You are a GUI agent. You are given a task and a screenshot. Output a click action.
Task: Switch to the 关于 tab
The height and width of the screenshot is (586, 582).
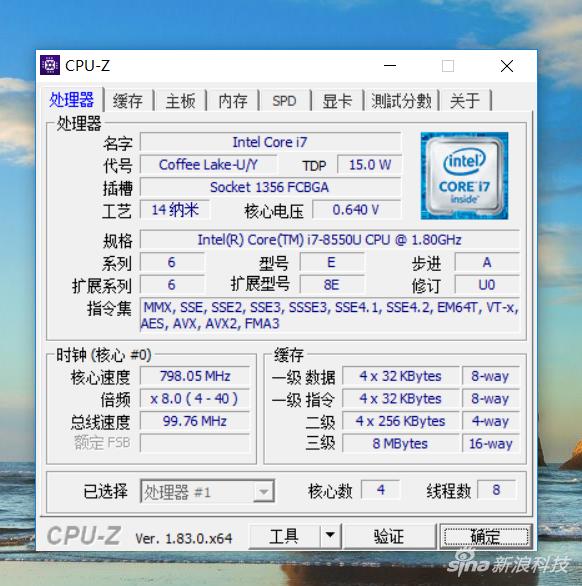465,101
